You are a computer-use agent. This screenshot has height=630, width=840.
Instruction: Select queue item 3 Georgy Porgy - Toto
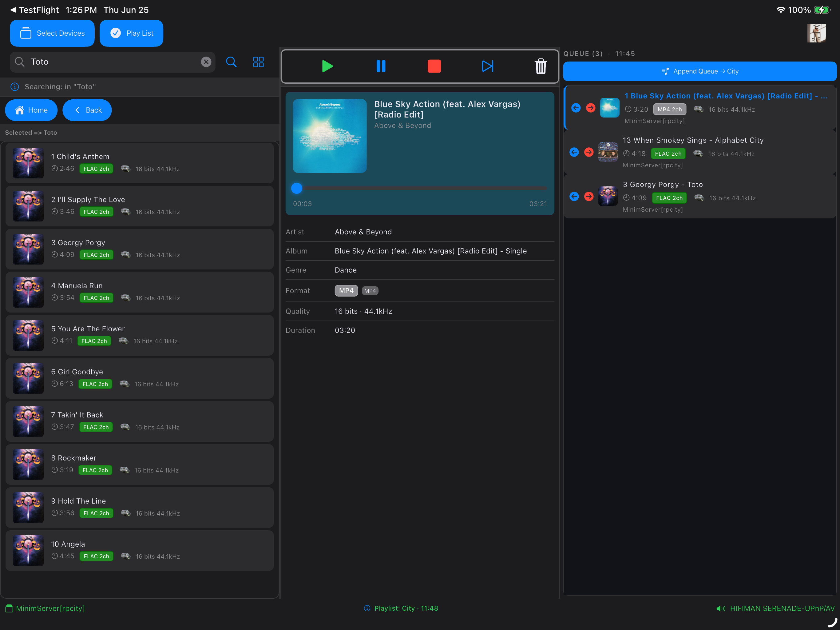699,197
